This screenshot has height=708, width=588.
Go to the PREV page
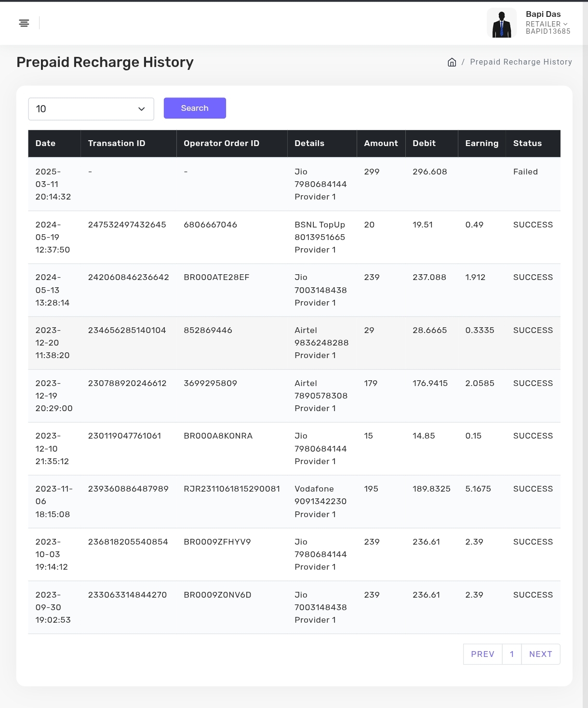[482, 654]
